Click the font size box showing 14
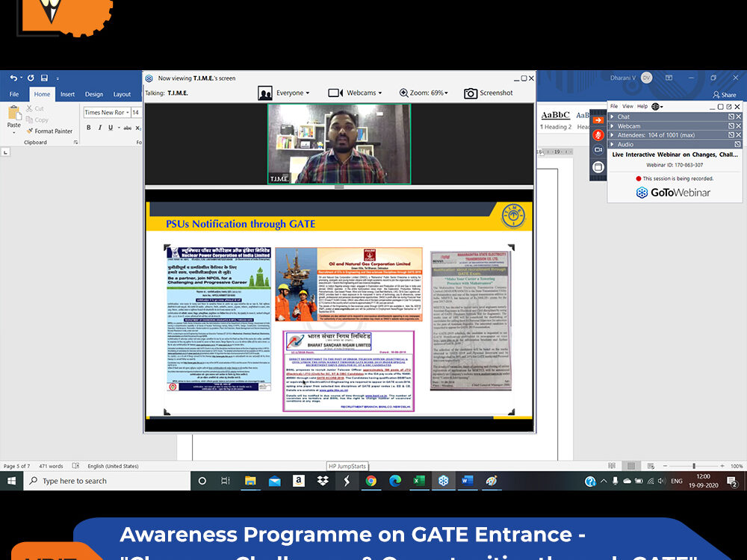747x560 pixels. [136, 113]
